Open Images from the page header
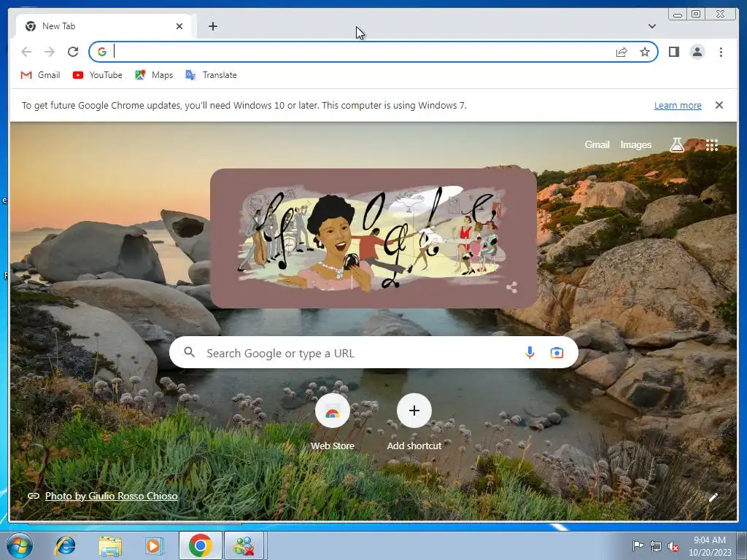Screen dimensions: 747x560 coord(635,144)
